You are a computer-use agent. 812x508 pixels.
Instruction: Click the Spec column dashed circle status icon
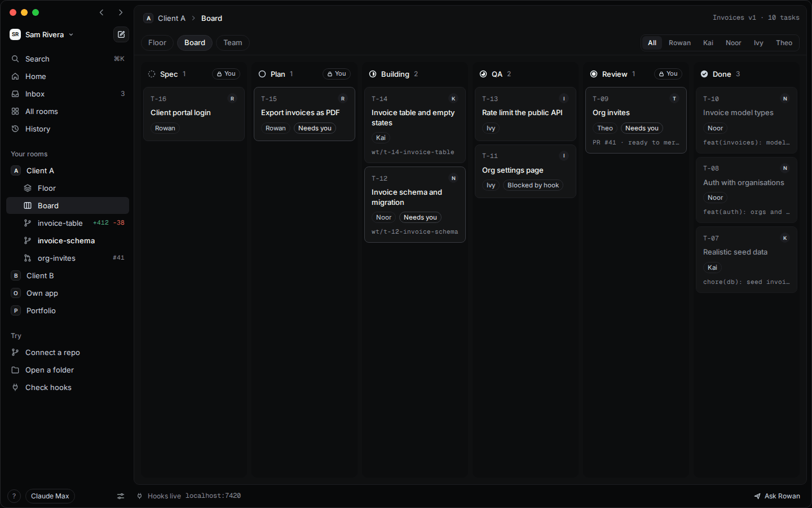(x=152, y=74)
